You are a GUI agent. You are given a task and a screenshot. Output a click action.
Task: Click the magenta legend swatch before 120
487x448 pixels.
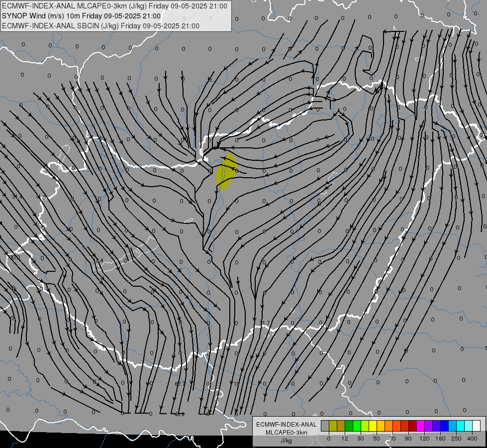pos(421,426)
